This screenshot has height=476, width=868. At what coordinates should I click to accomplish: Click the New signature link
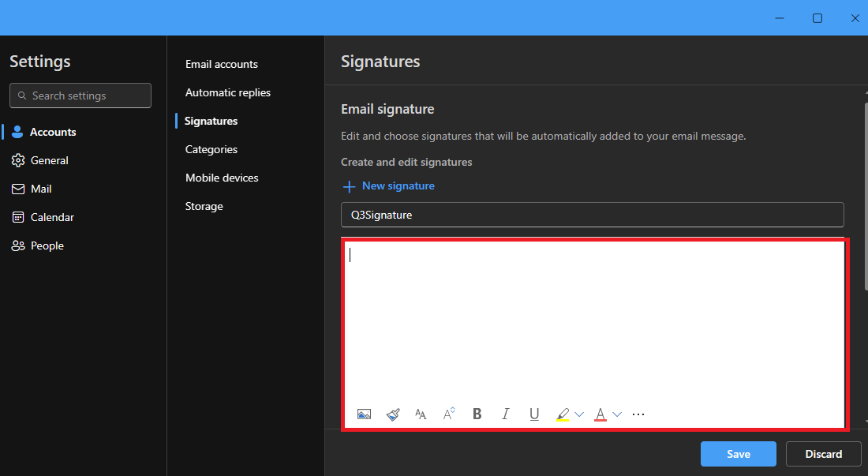[398, 186]
